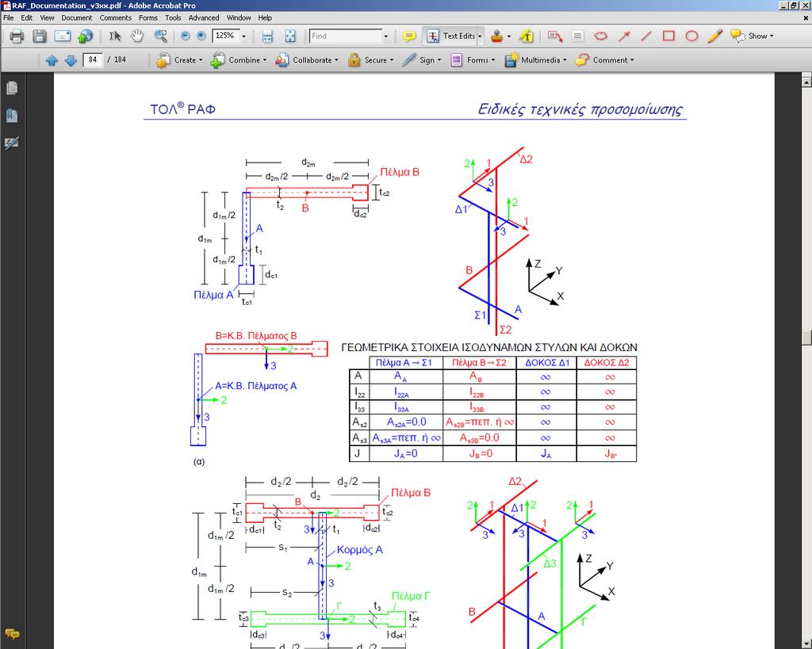Screen dimensions: 812x649
Task: Click the upload to web globe icon
Action: pos(85,36)
